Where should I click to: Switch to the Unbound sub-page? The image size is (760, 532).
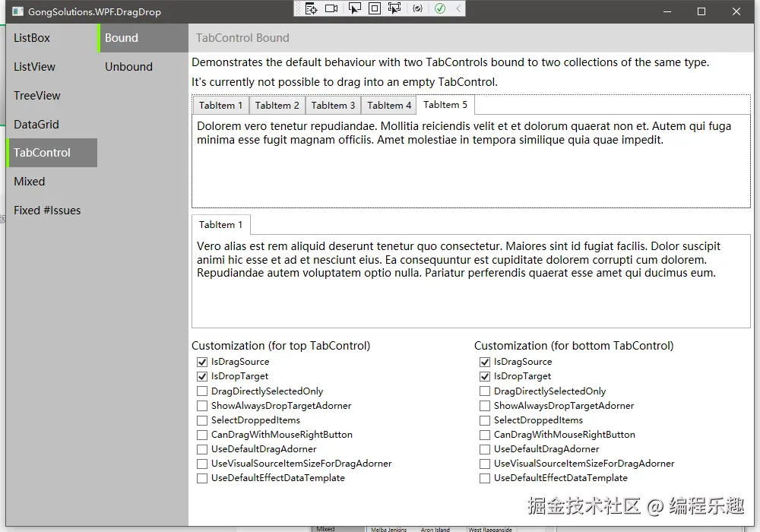[x=143, y=67]
